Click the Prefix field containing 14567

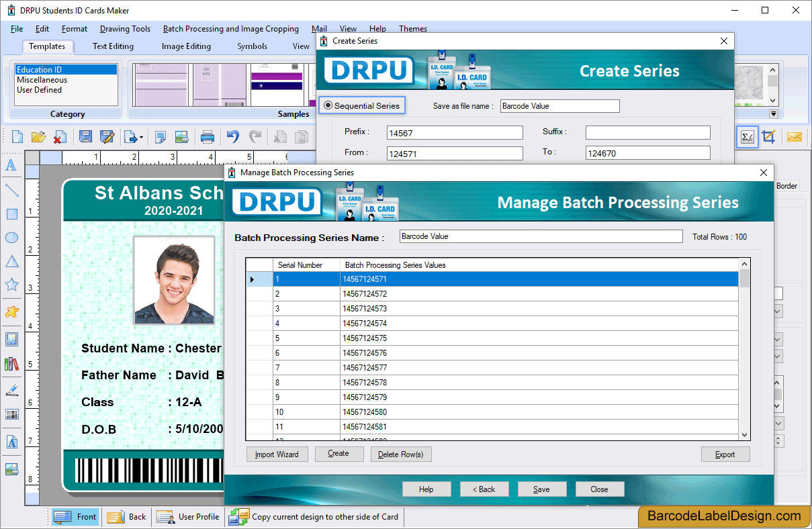coord(455,133)
